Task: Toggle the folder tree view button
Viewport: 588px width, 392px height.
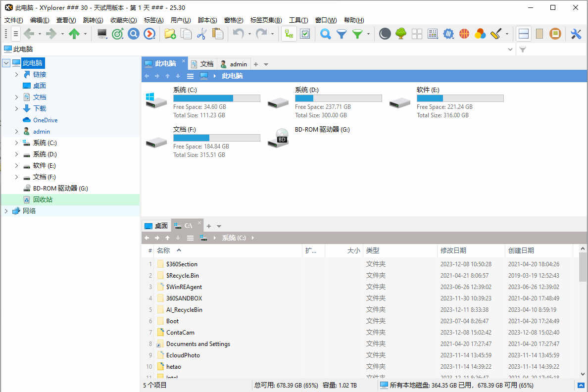Action: coord(289,34)
